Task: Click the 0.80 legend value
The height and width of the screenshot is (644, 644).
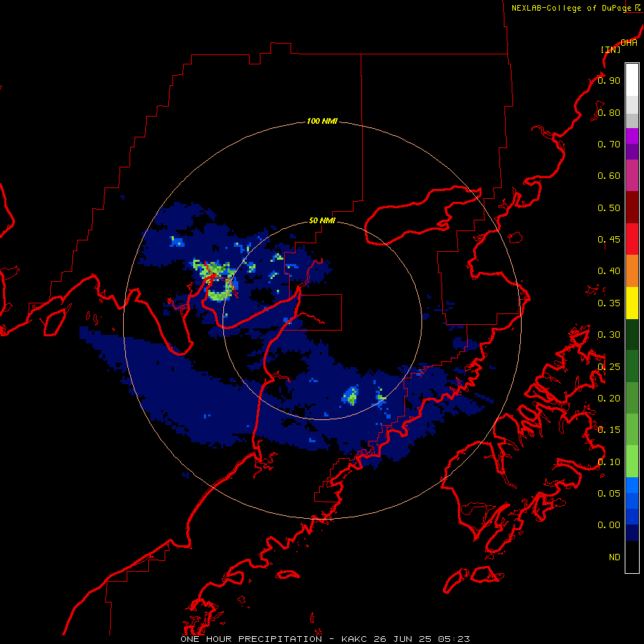Action: click(609, 112)
